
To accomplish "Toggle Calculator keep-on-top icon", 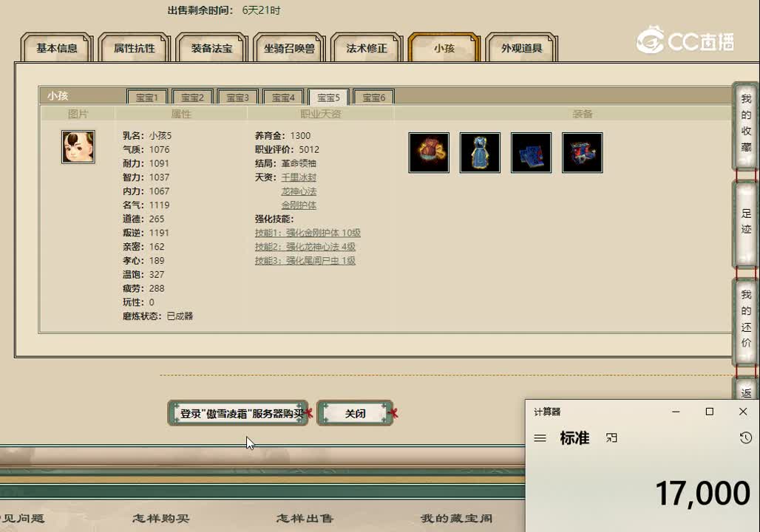I will click(x=611, y=438).
